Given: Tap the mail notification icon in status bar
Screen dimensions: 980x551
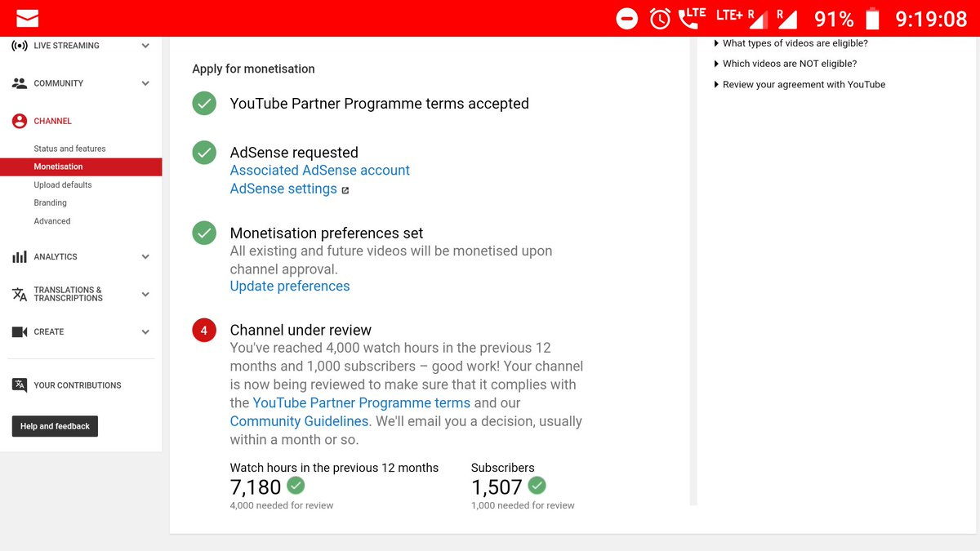Looking at the screenshot, I should point(27,18).
